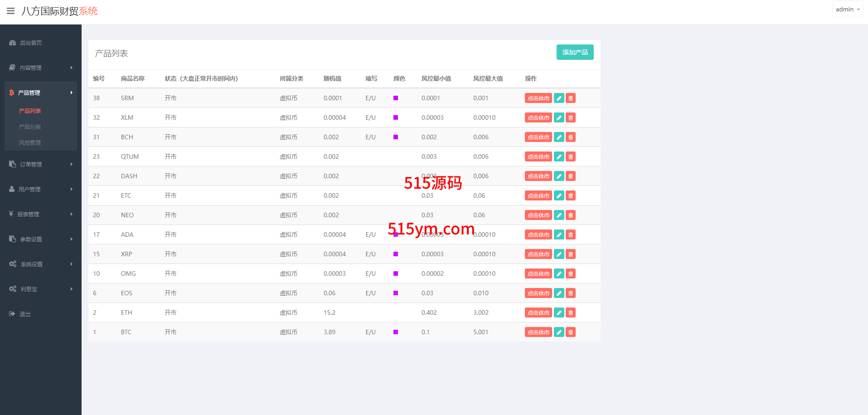
Task: Delete the XLM product via trash icon
Action: coord(571,117)
